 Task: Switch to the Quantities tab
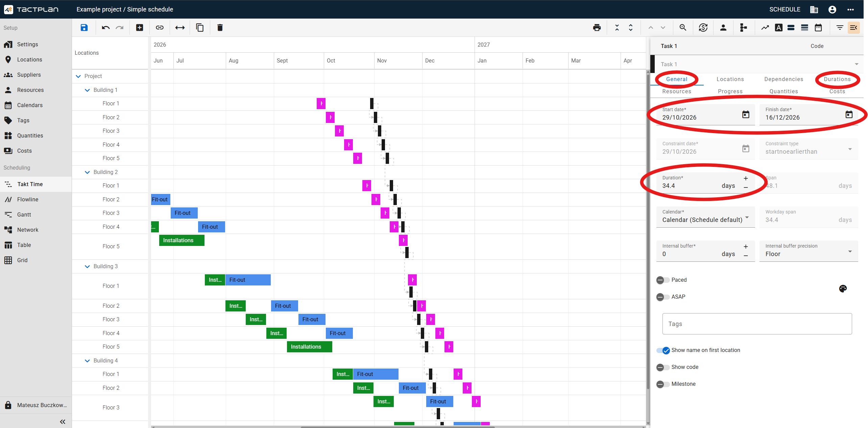(x=783, y=91)
